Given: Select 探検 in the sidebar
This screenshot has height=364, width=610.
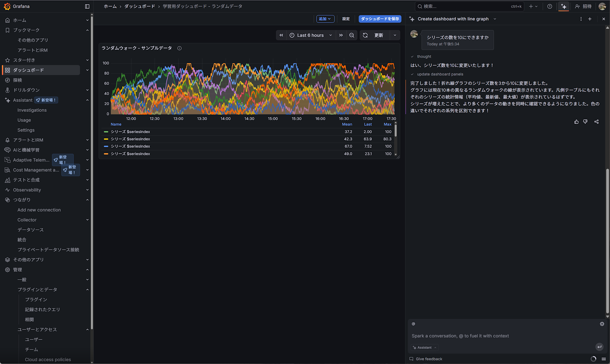Looking at the screenshot, I should coord(17,80).
